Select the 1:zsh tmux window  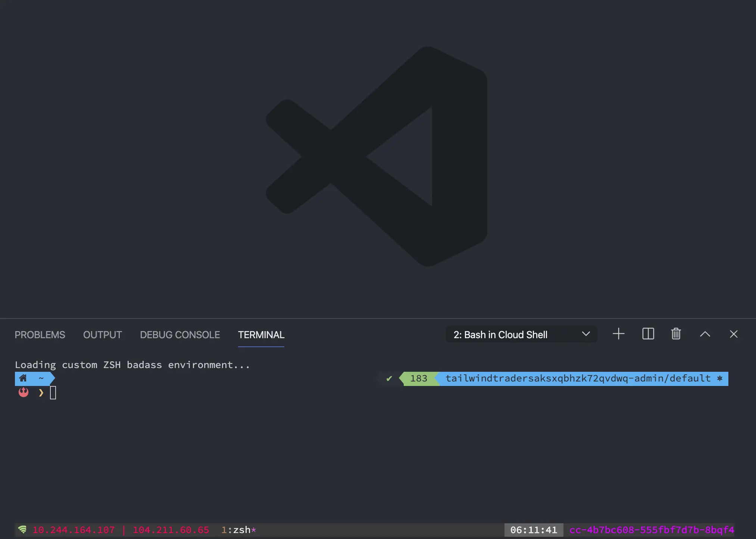pos(239,530)
